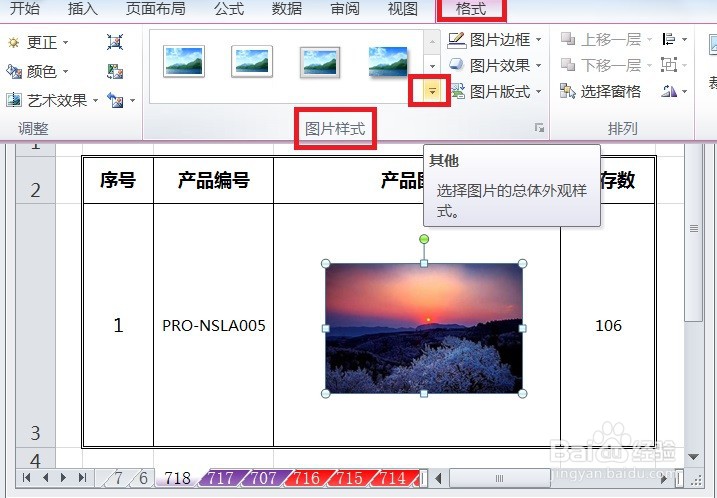Expand the full picture styles gallery
Viewport: 717px width, 498px height.
(x=432, y=91)
